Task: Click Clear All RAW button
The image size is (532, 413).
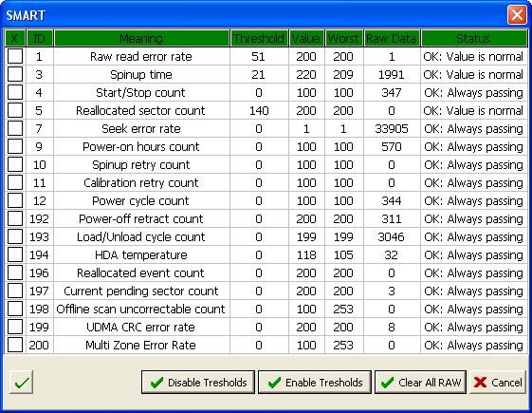Action: 421,383
